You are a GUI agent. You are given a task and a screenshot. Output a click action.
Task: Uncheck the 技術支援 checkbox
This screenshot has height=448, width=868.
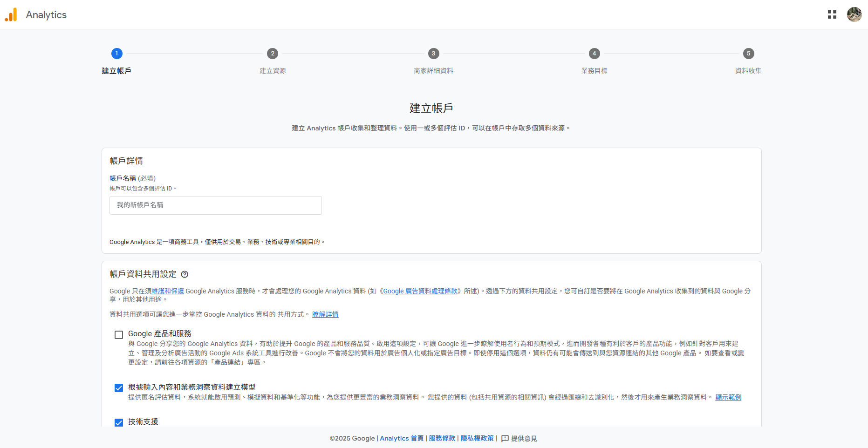point(119,422)
